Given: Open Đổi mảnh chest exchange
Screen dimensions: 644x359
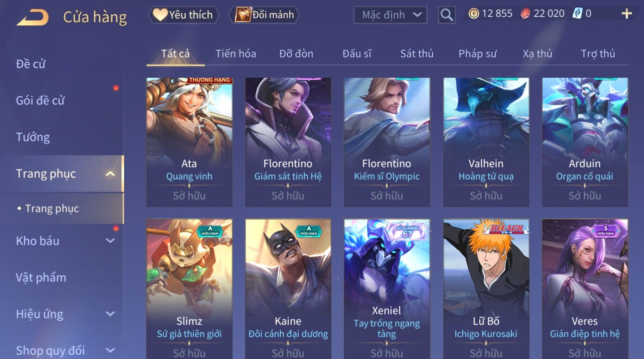Looking at the screenshot, I should coord(264,15).
